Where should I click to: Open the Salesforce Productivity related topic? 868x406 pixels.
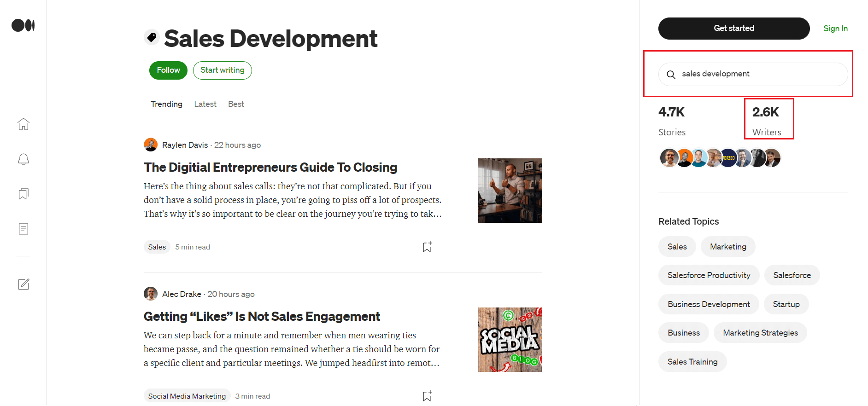[709, 275]
